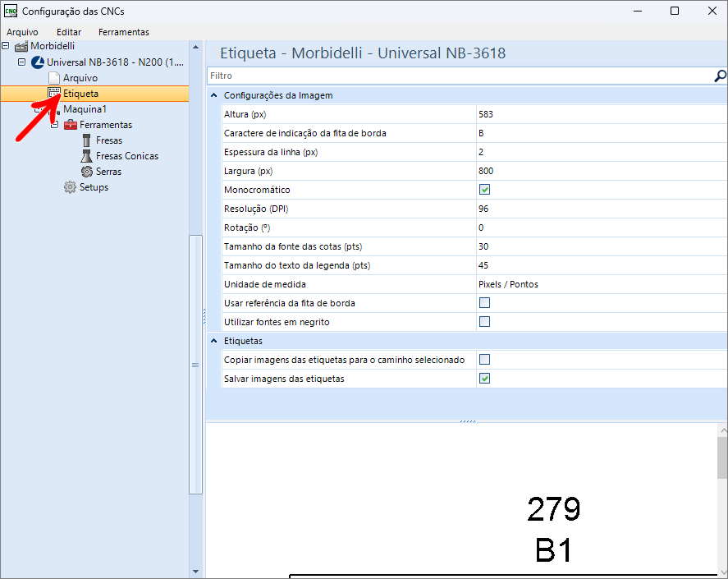
Task: Close the Configuração das CNCs window
Action: coord(712,11)
